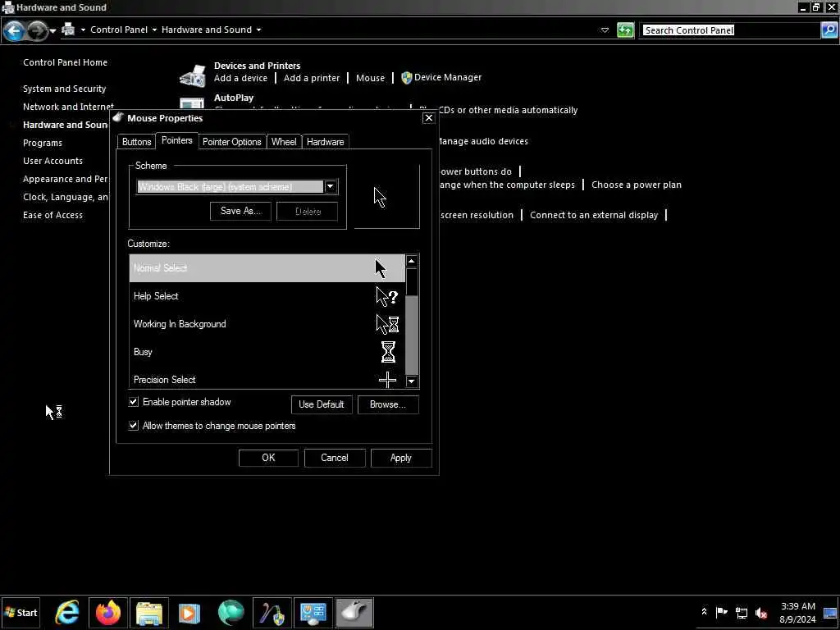The image size is (840, 630).
Task: Select Working In Background pointer row
Action: click(267, 323)
